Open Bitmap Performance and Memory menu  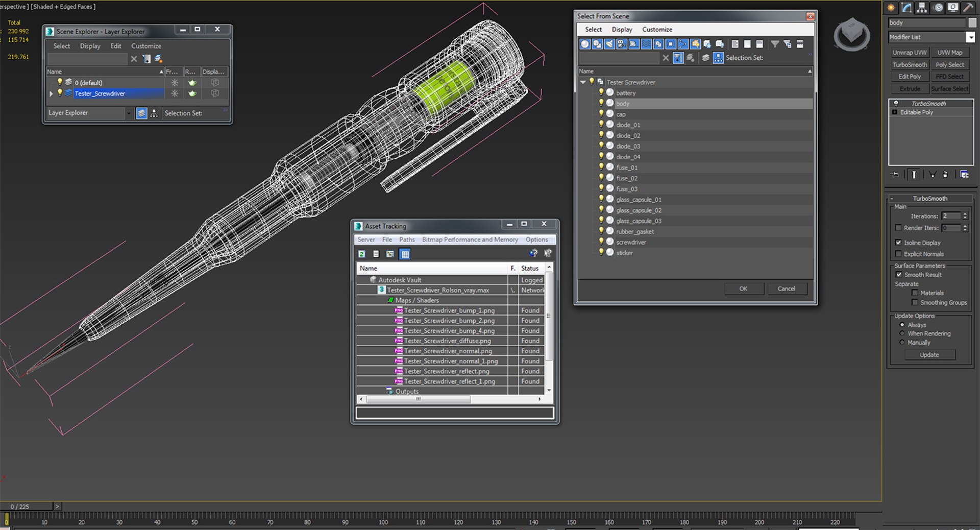(x=470, y=239)
